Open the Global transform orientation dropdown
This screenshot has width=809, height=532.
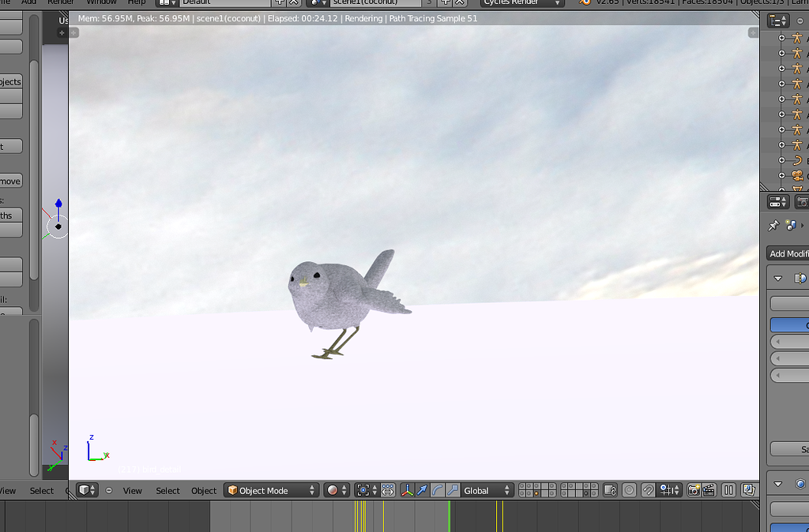(x=487, y=490)
